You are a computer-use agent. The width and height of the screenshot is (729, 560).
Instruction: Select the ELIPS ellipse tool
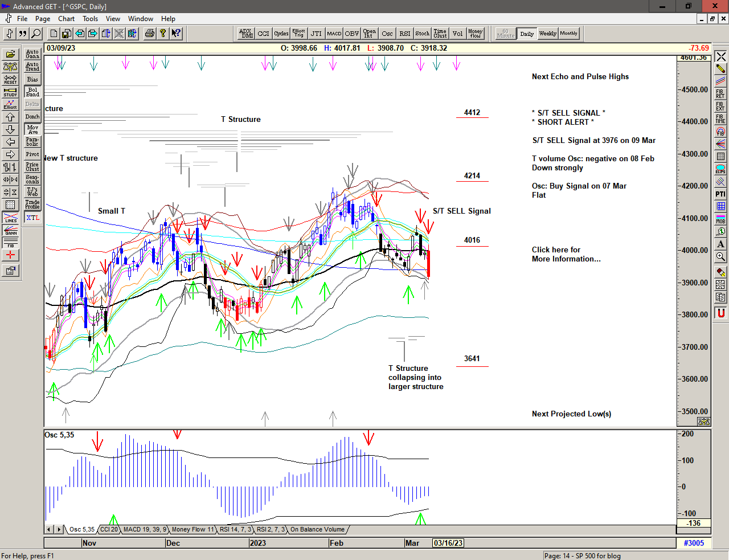click(x=720, y=169)
